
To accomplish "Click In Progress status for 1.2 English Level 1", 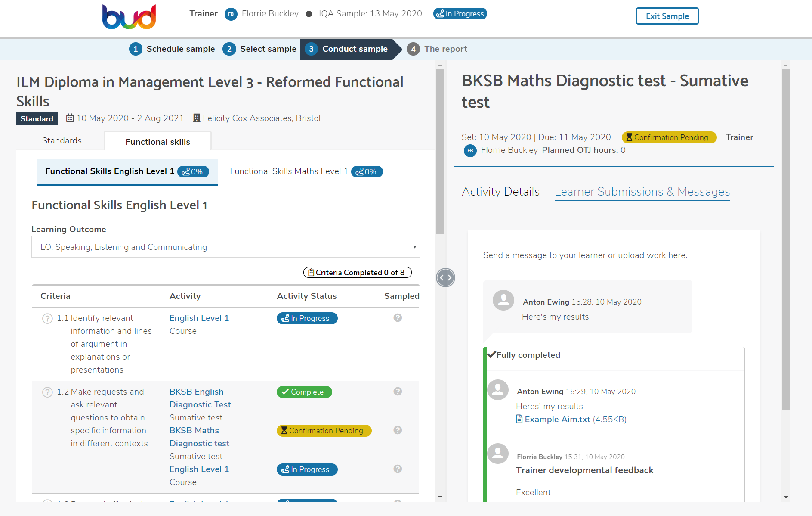I will click(307, 469).
